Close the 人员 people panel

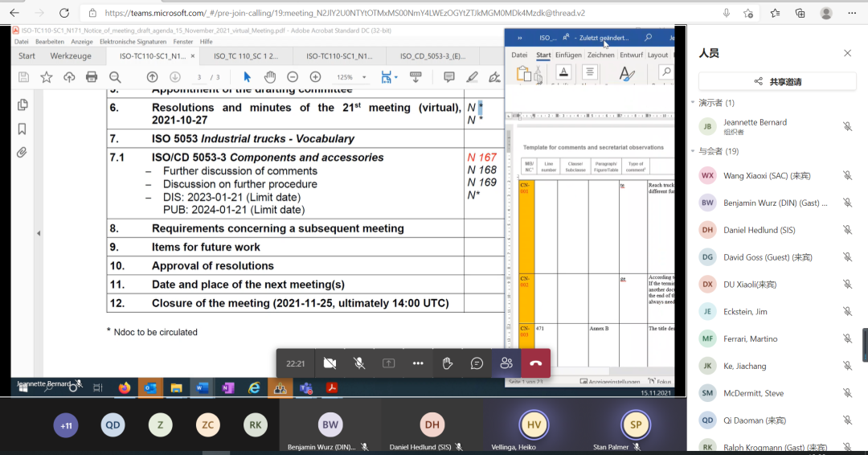coord(847,53)
